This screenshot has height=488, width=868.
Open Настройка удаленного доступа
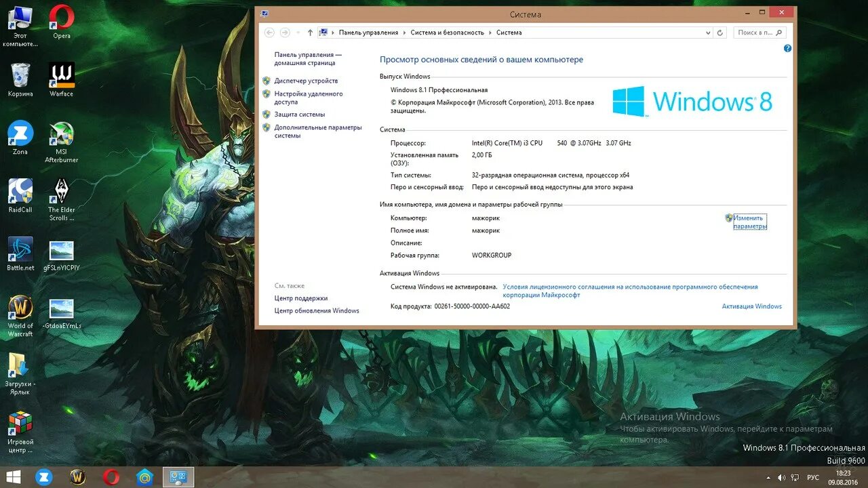click(309, 98)
